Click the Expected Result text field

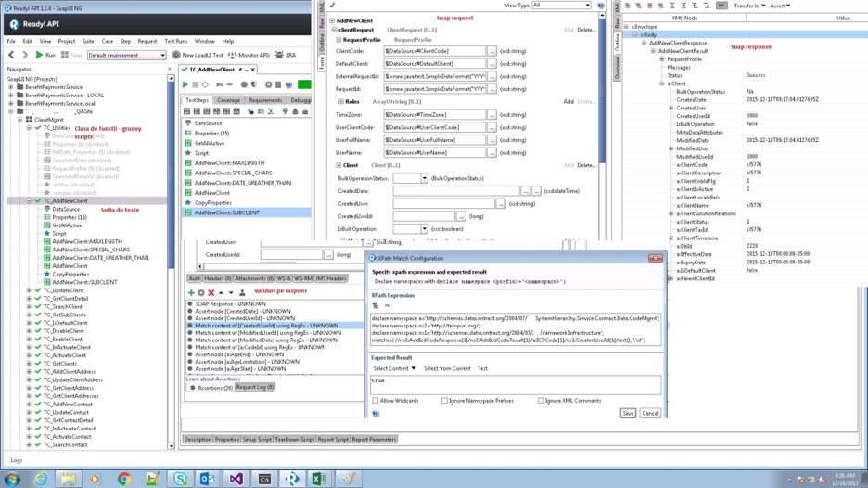point(515,384)
